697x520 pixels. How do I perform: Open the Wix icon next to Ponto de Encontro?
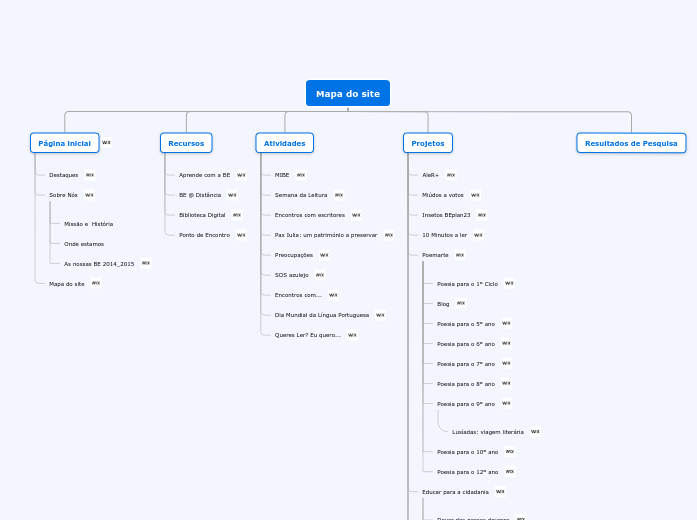pos(241,235)
